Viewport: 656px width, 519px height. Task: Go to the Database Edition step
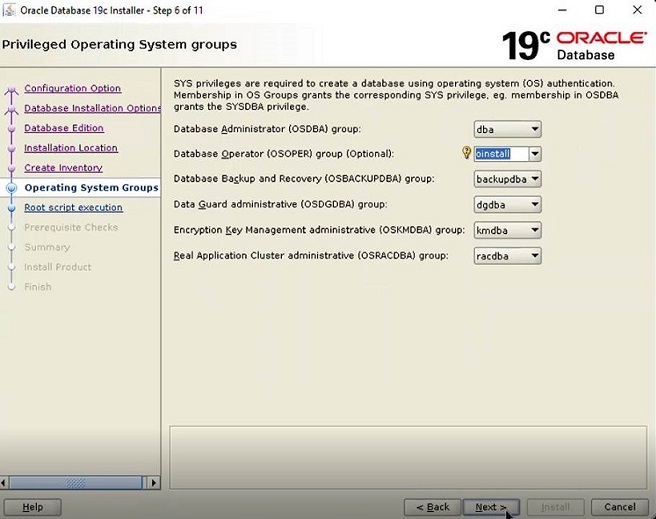point(64,128)
